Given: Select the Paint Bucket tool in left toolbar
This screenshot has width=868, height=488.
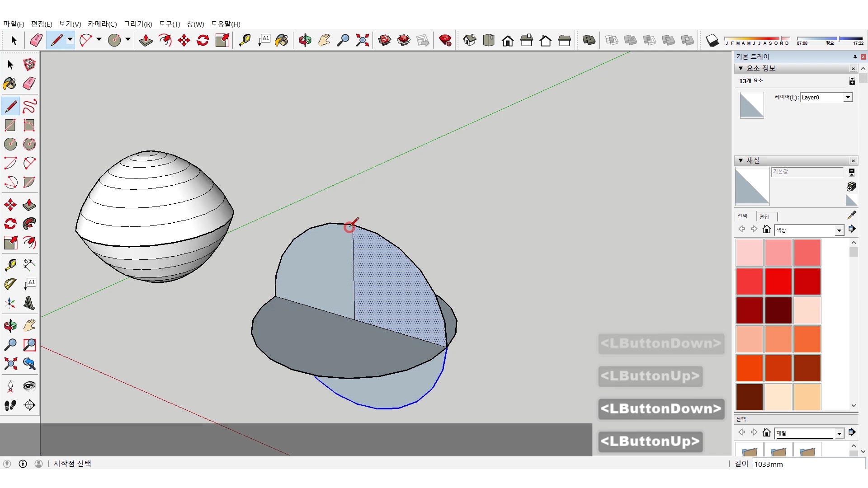Looking at the screenshot, I should (x=9, y=84).
